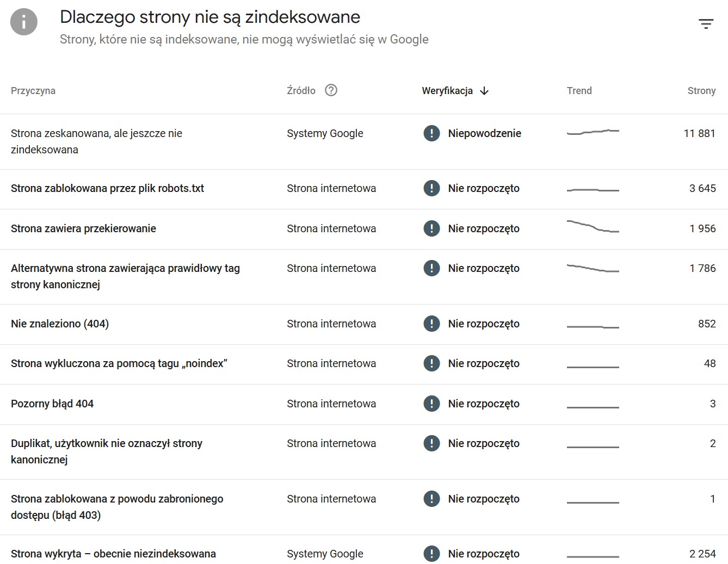The width and height of the screenshot is (728, 564).
Task: Open Duplikat, użytkownik nie oznaczył strony kanonicznej
Action: 364,452
